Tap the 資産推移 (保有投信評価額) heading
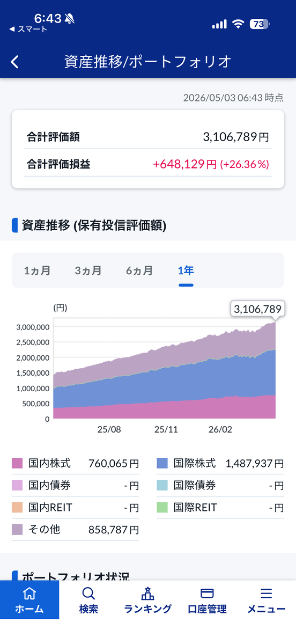 point(94,226)
